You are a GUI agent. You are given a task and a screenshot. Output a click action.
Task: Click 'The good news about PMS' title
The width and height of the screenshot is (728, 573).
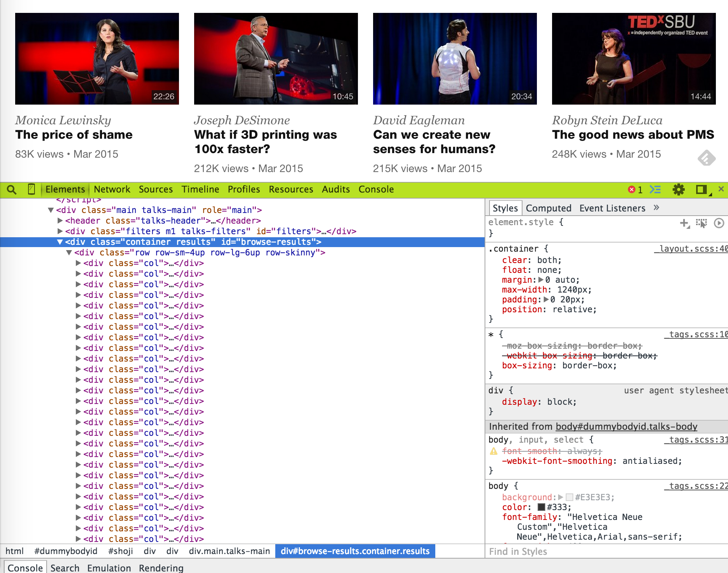click(x=633, y=135)
